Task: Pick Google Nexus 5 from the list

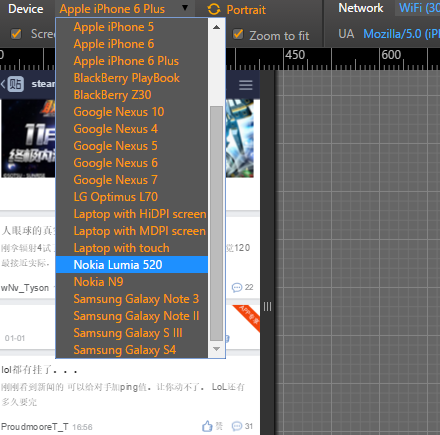Action: [132, 146]
